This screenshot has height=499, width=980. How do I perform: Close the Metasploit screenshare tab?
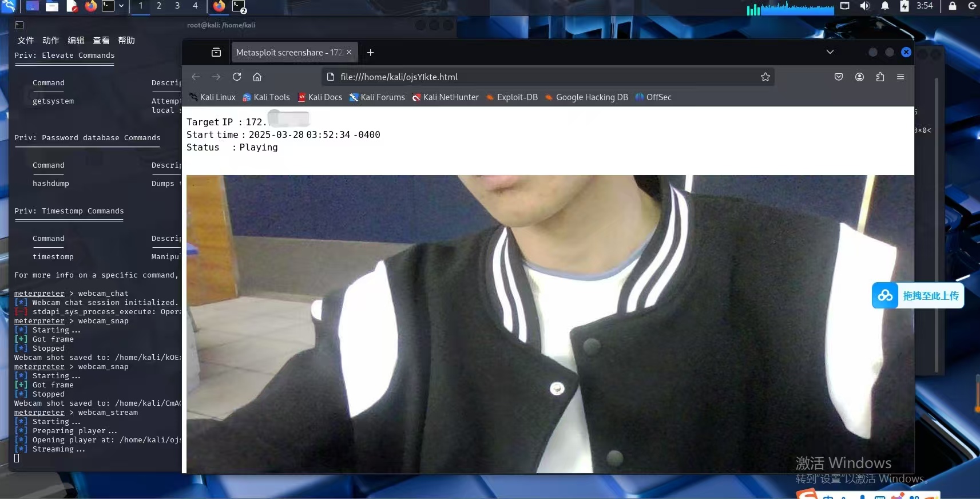349,52
